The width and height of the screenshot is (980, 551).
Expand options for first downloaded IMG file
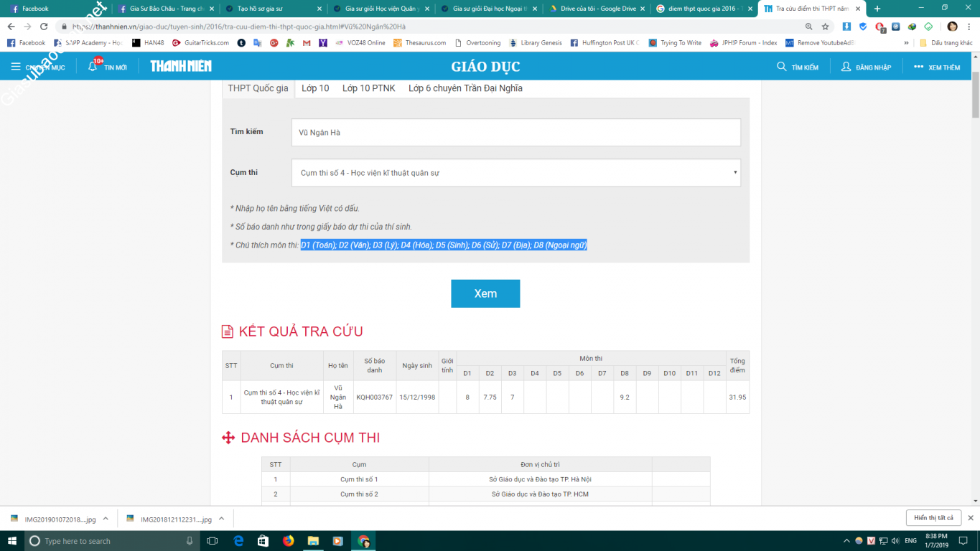point(106,519)
